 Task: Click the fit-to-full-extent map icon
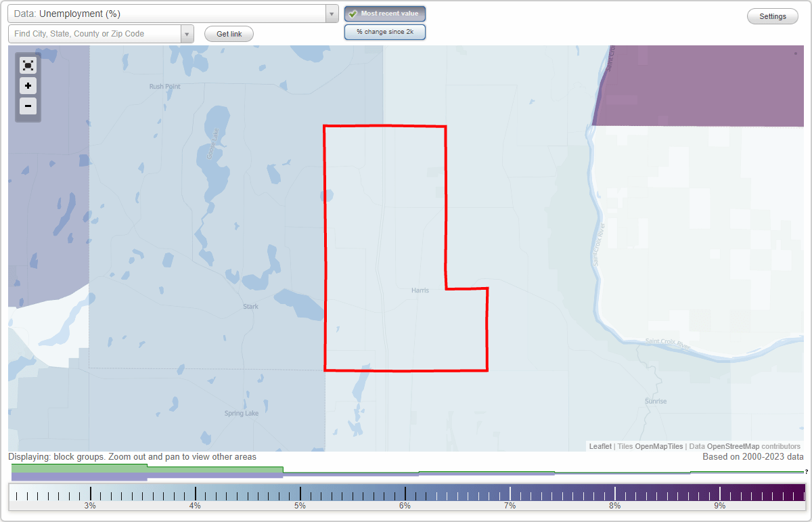point(28,66)
